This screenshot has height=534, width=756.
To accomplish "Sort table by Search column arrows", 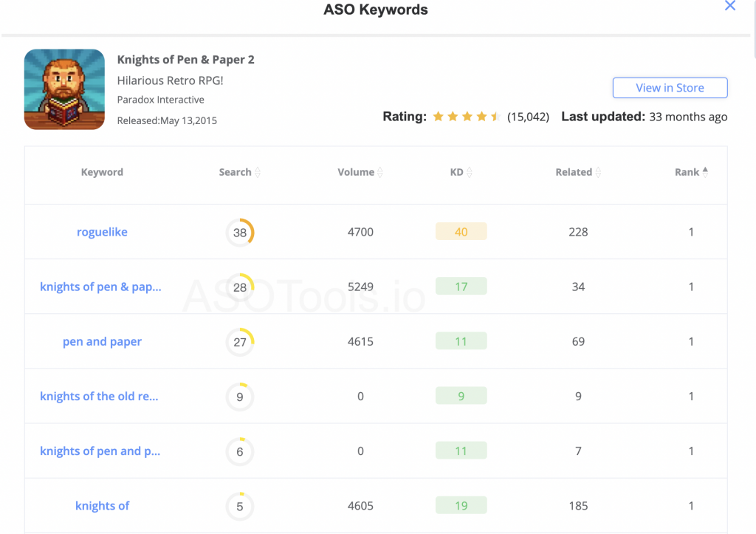I will [258, 172].
